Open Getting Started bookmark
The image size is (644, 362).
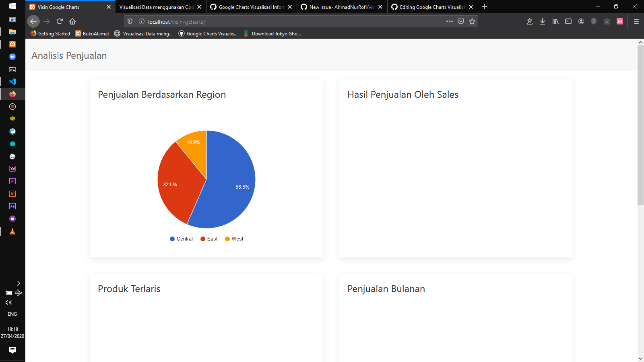pyautogui.click(x=50, y=34)
